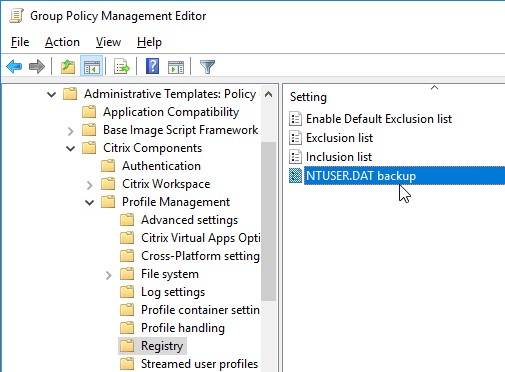Open the File menu

click(20, 42)
